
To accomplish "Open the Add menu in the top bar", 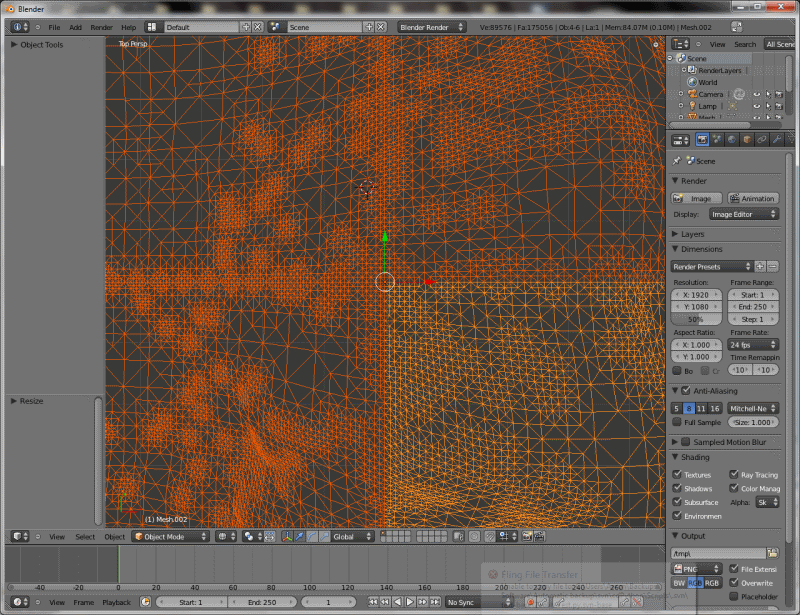I will tap(76, 27).
